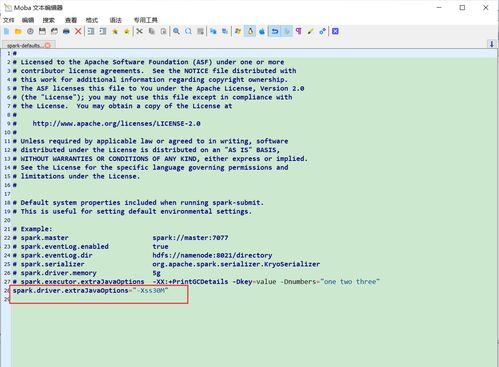Viewport: 499px width, 367px height.
Task: Click the Save As multi-disk icon
Action: pos(54,31)
